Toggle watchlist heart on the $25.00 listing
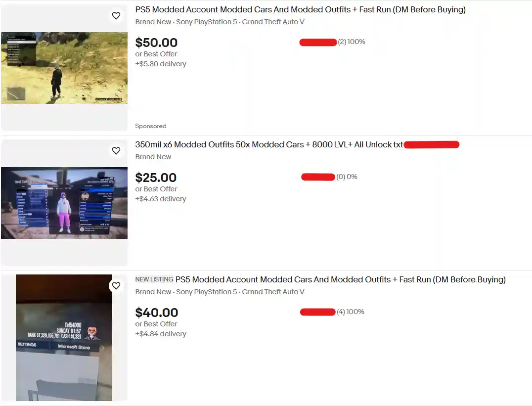Viewport: 532px width, 406px height. [x=116, y=151]
